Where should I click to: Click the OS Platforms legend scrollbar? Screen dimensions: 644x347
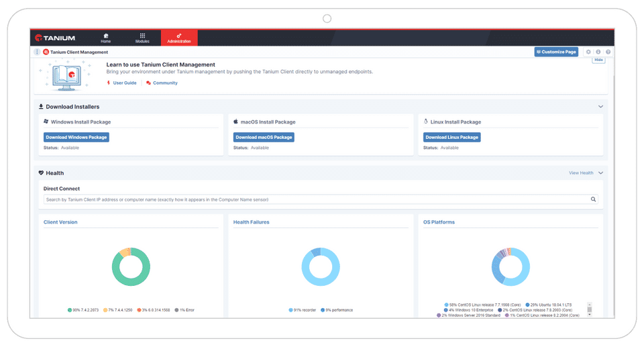click(590, 309)
